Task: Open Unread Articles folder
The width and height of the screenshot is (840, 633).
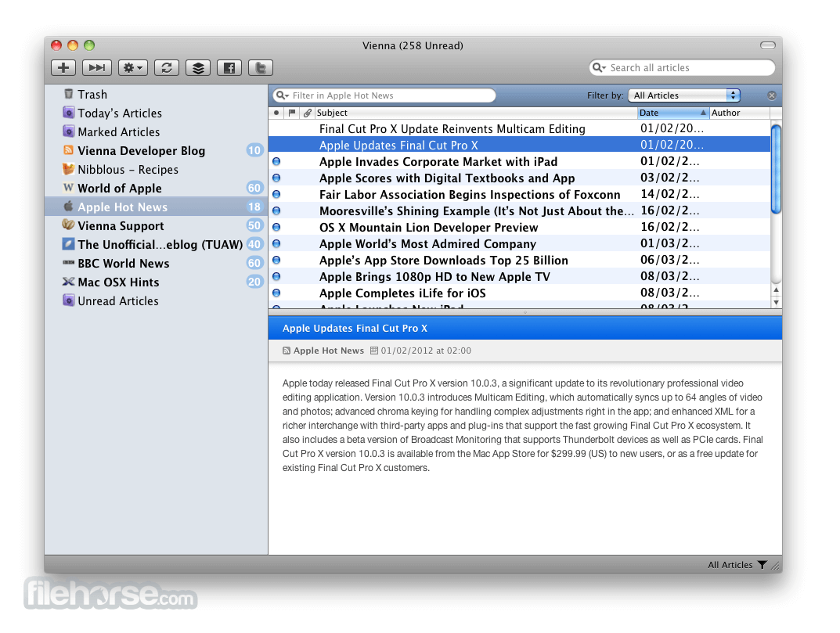Action: click(x=156, y=300)
